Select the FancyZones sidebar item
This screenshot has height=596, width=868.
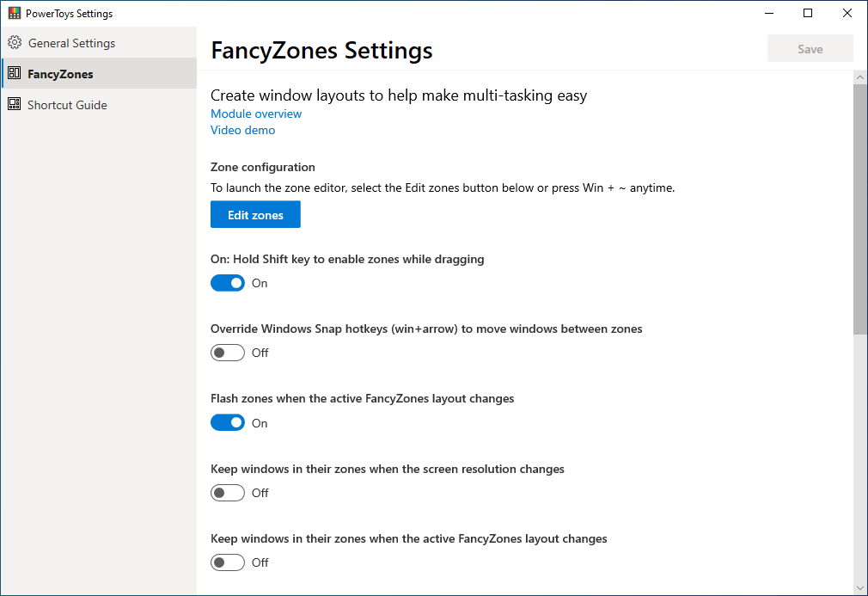tap(99, 73)
